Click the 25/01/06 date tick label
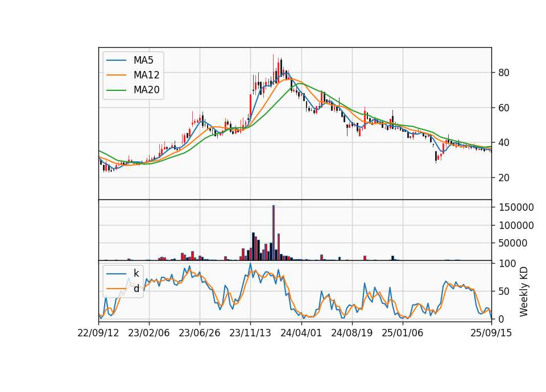This screenshot has width=546, height=392. [403, 333]
